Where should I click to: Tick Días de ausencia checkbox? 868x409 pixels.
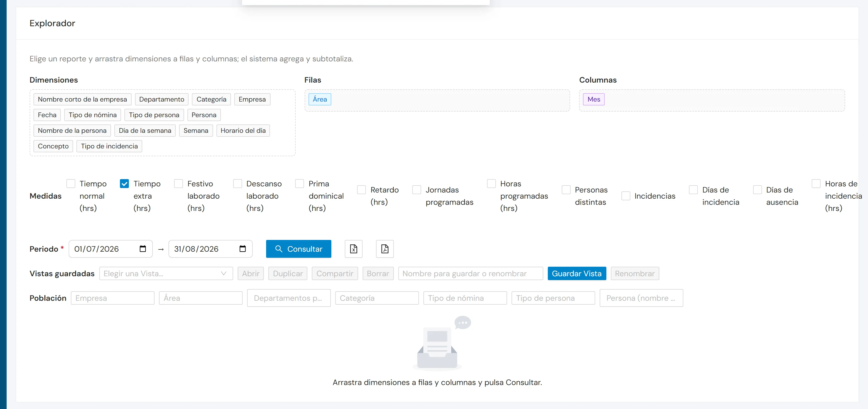click(758, 190)
